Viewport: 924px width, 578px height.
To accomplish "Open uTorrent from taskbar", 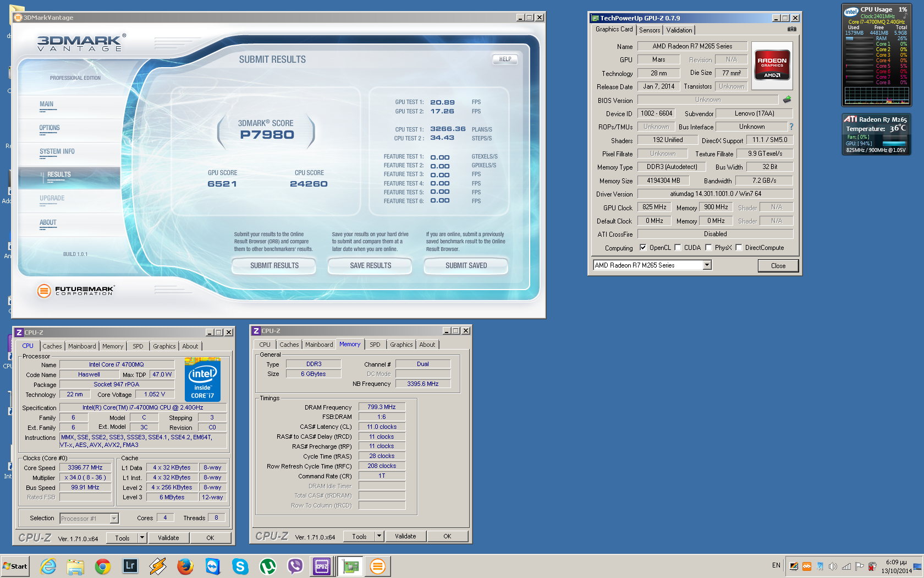I will [268, 566].
